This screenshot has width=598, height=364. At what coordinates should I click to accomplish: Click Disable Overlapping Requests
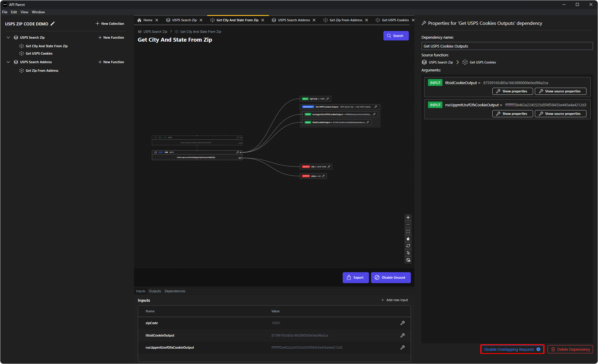512,349
